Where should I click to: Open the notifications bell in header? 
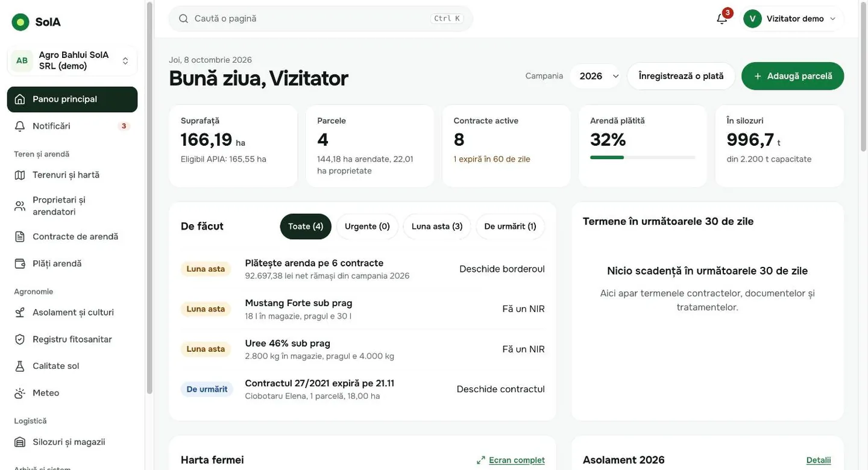[x=722, y=18]
